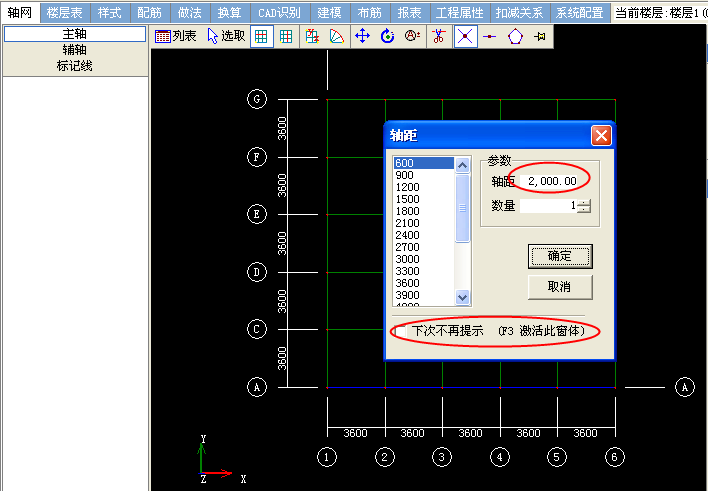Select 600 in the spacing list
Screen dimensions: 708x491
pyautogui.click(x=424, y=163)
